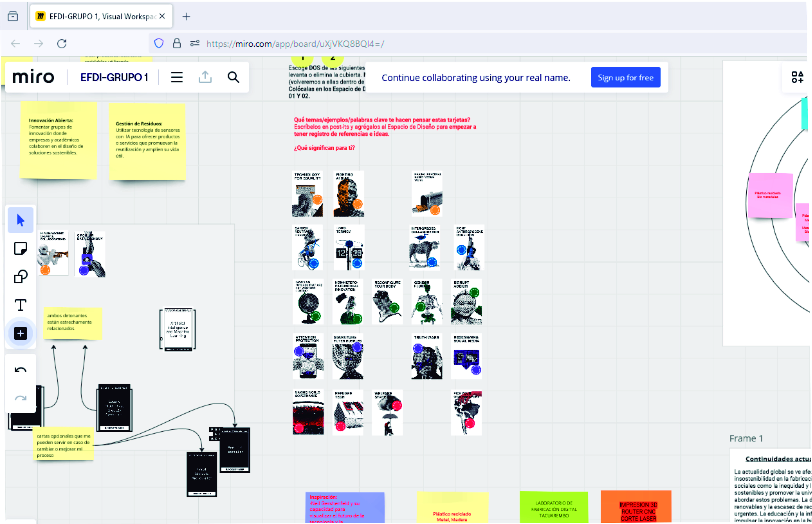The image size is (812, 524).
Task: Select the Continuidades actuales heading
Action: click(x=778, y=459)
